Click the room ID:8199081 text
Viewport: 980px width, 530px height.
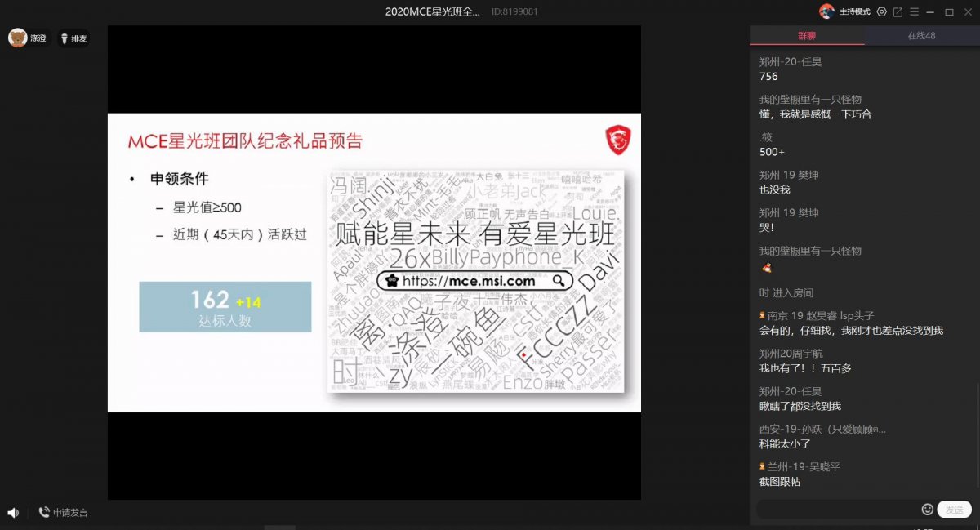pos(515,11)
